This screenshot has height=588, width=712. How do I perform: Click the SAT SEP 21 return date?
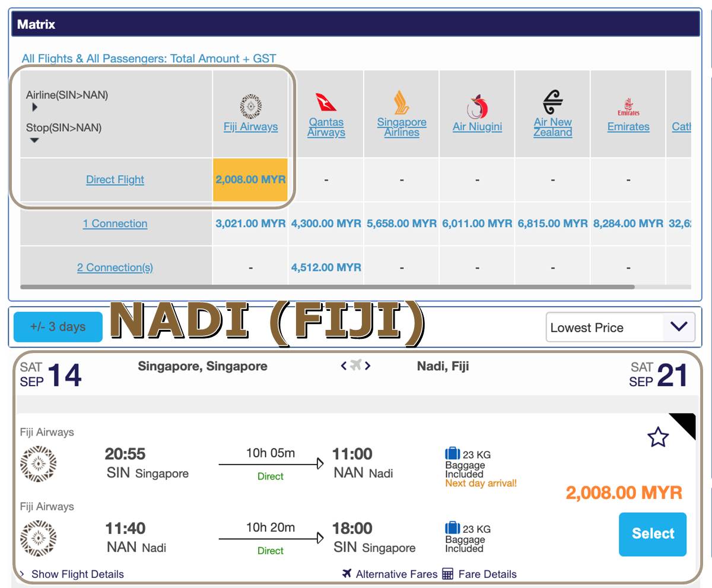pos(659,374)
